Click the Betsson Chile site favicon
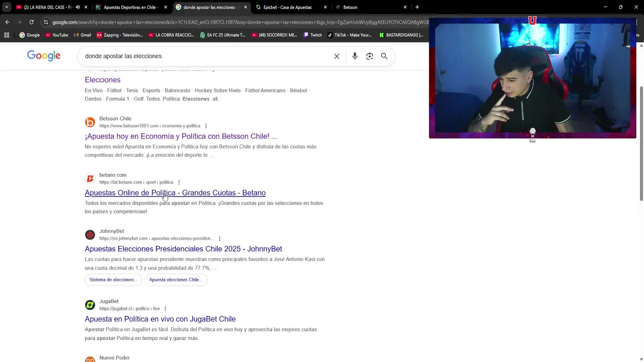The image size is (644, 362). pyautogui.click(x=90, y=122)
